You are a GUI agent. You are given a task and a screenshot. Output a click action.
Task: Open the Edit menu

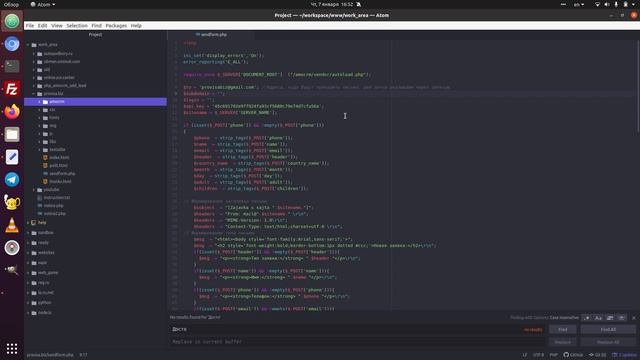click(42, 25)
